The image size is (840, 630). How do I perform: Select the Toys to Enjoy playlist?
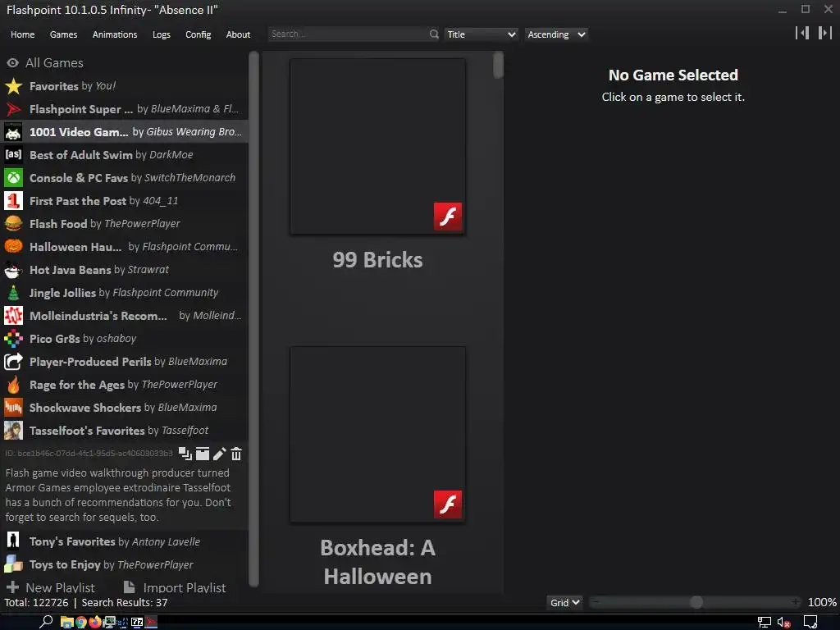[125, 564]
